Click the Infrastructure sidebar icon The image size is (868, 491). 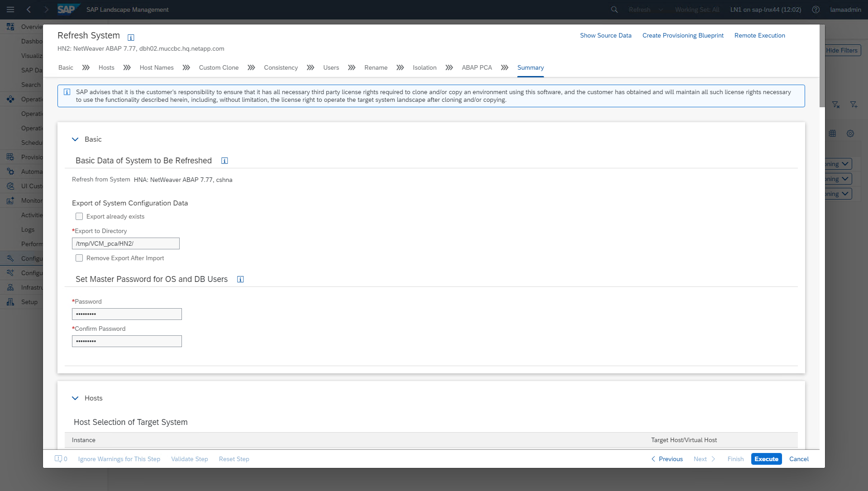click(10, 287)
